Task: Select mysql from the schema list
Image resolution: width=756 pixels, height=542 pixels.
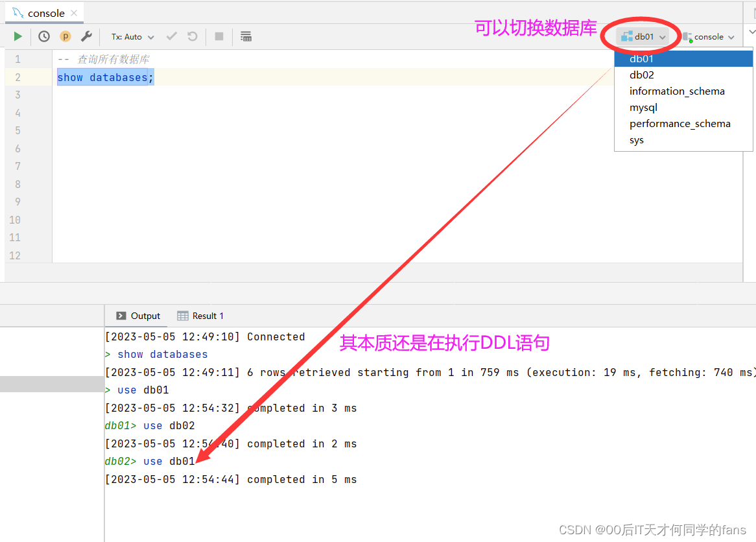Action: 643,108
